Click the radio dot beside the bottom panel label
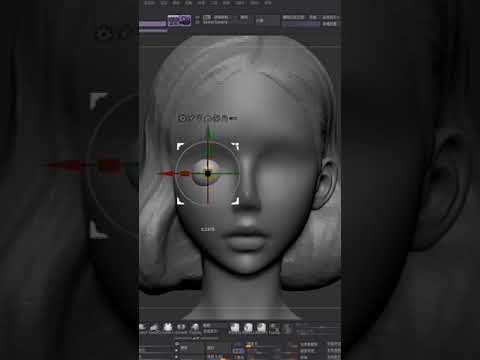The image size is (480, 360). point(177,347)
